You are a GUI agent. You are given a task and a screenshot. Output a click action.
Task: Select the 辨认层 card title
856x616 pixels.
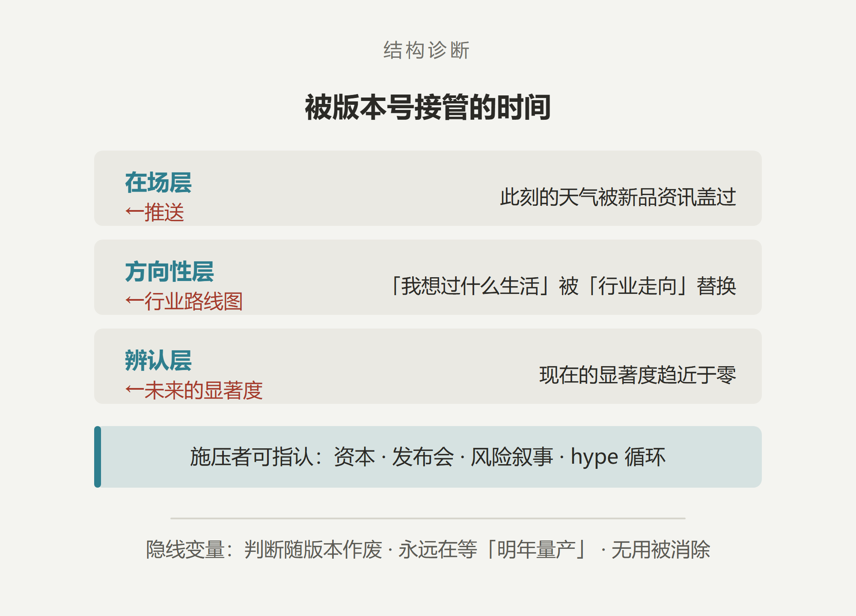(x=158, y=361)
